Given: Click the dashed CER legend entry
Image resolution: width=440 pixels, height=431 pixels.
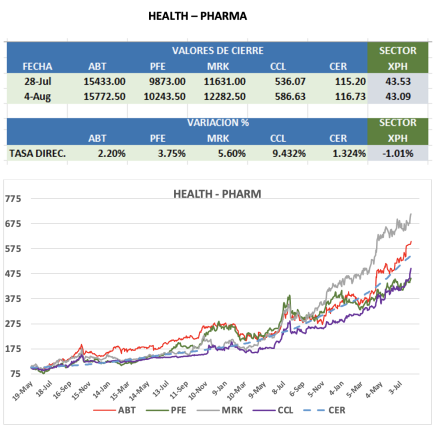Looking at the screenshot, I should tap(324, 410).
